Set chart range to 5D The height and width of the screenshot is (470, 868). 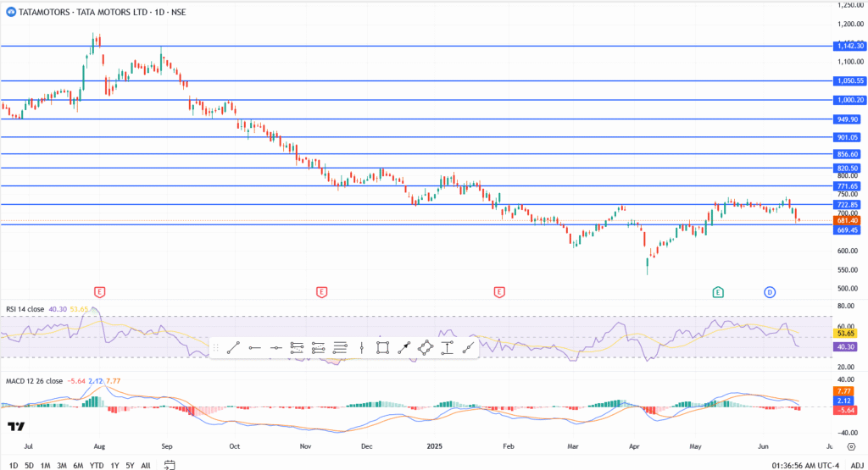click(x=29, y=466)
